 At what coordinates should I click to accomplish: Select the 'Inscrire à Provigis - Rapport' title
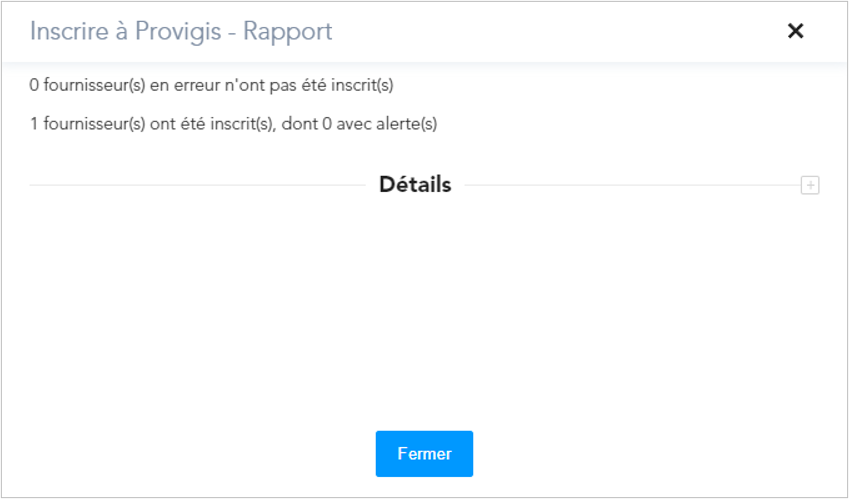coord(181,31)
